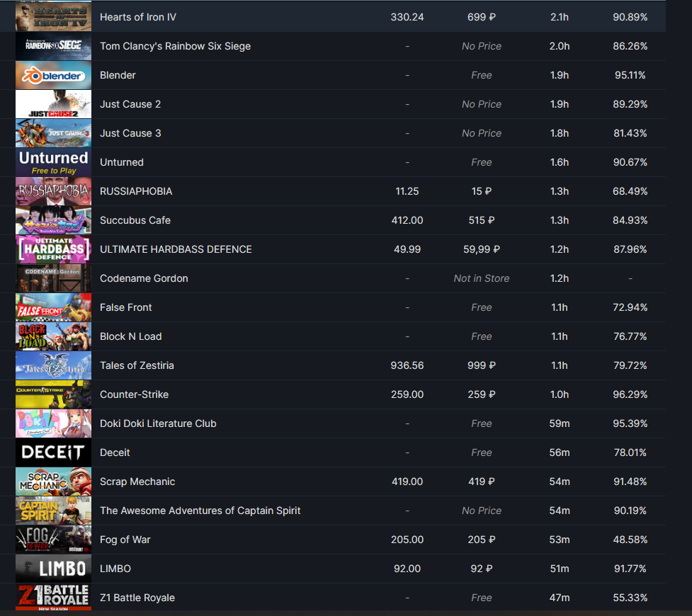Image resolution: width=692 pixels, height=616 pixels.
Task: Click the Tom Clancy's Rainbow Six Siege title
Action: tap(175, 46)
